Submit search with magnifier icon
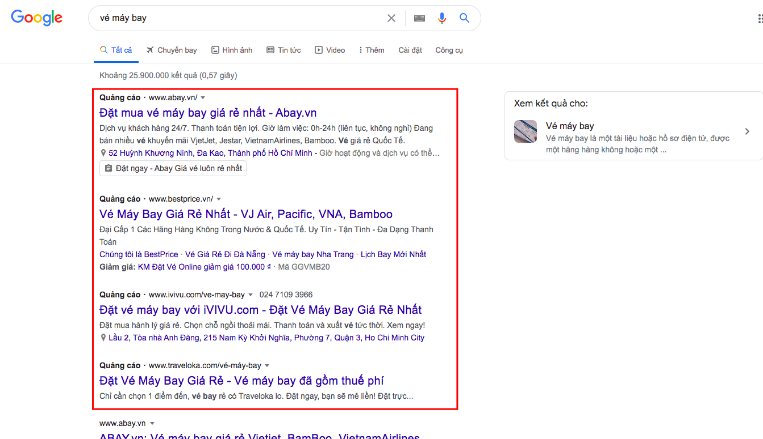The height and width of the screenshot is (439, 763). click(464, 18)
